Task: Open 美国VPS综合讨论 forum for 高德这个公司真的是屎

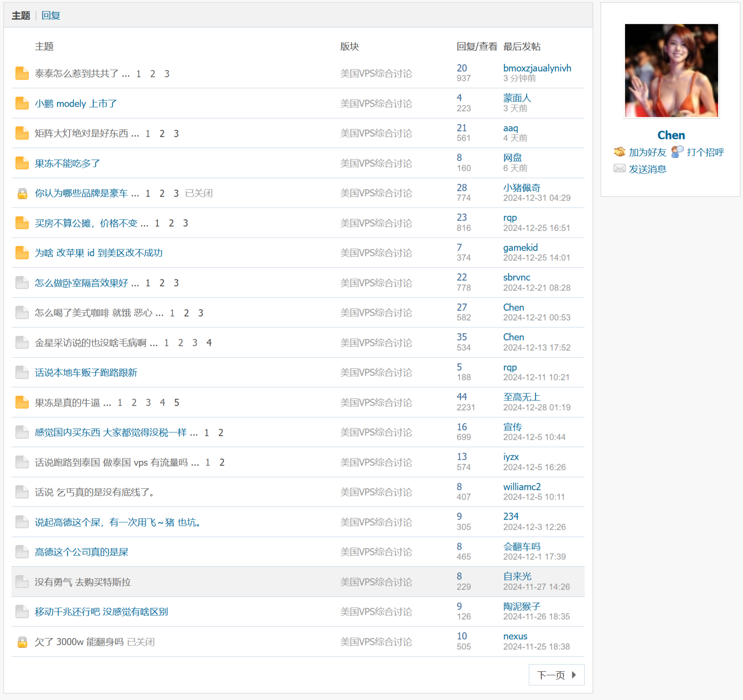Action: [376, 552]
